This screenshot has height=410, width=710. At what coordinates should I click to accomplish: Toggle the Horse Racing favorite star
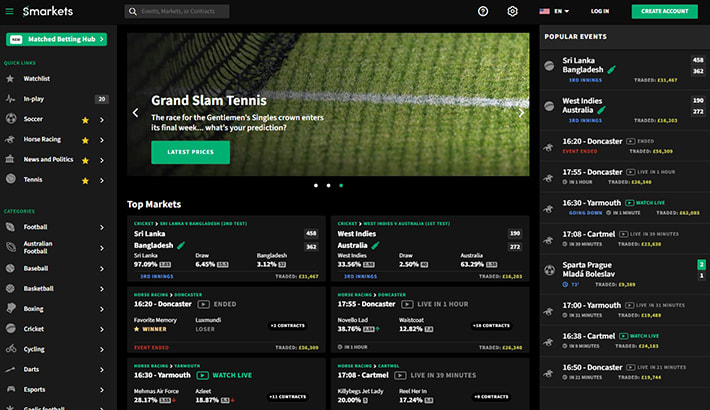[85, 140]
